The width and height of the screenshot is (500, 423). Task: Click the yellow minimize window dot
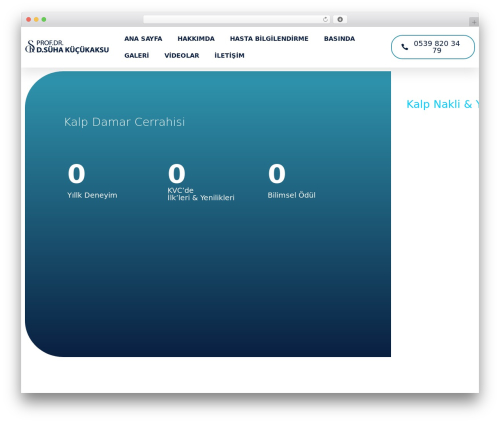[36, 19]
